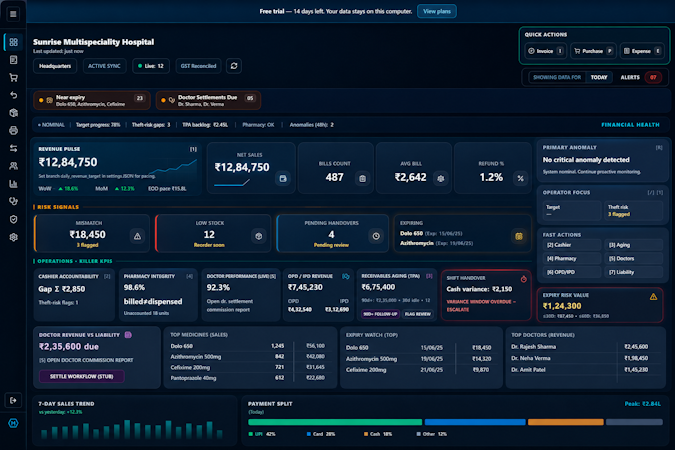Click the View plans button
Screen dimensions: 675x450
[437, 11]
